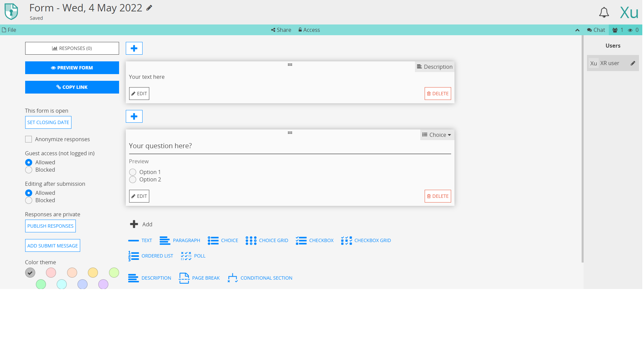Delete the Description block

438,94
